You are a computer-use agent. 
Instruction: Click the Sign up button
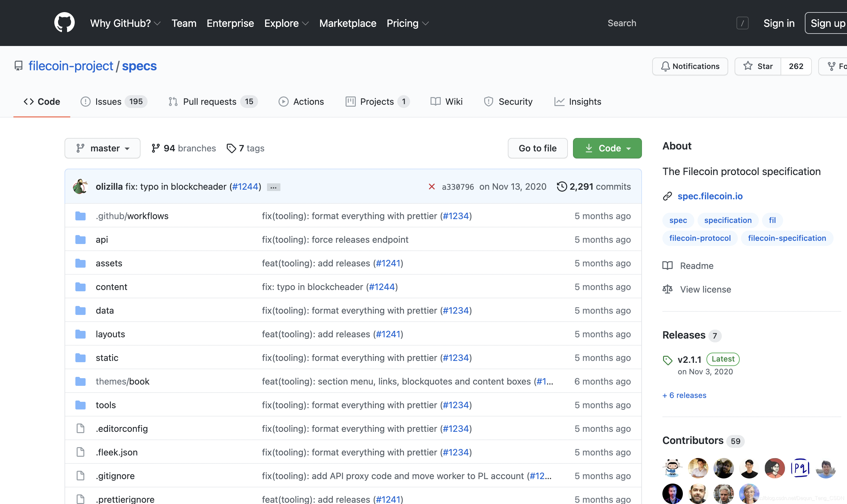pyautogui.click(x=827, y=23)
